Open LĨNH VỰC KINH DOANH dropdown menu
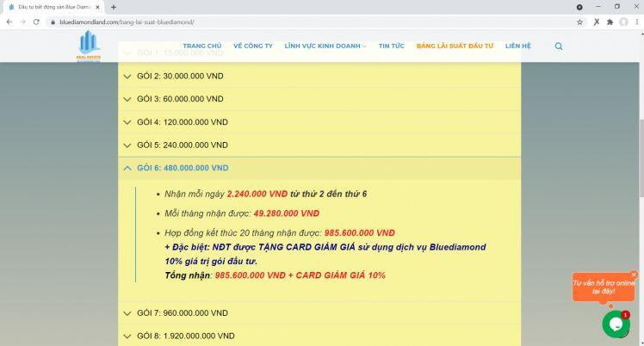644x346 pixels. 325,46
